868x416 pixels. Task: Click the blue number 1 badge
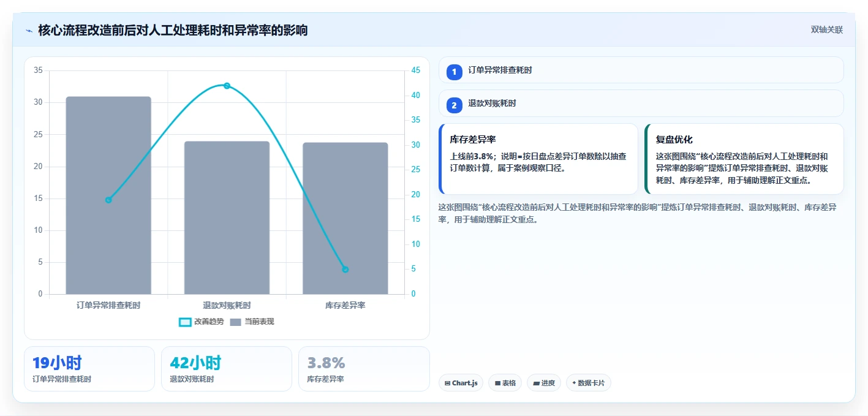(454, 72)
